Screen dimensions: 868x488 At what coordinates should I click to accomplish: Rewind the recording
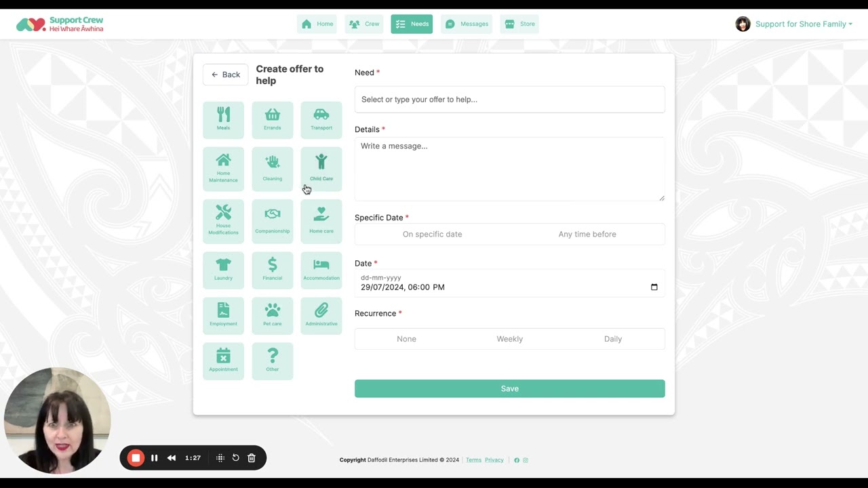[172, 458]
